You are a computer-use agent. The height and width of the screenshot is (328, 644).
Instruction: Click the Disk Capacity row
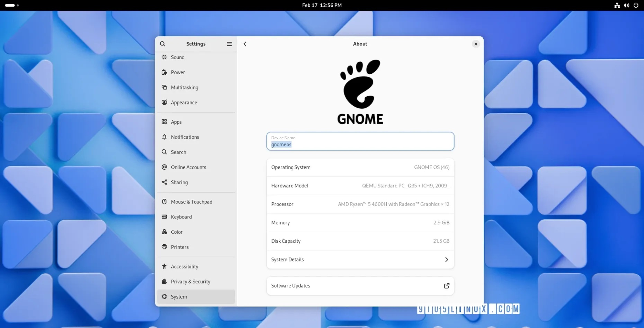click(x=360, y=241)
